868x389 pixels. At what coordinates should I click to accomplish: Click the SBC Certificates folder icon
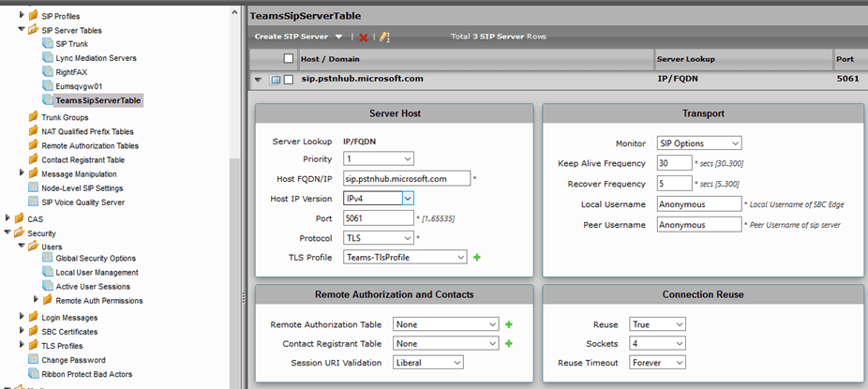pos(33,332)
